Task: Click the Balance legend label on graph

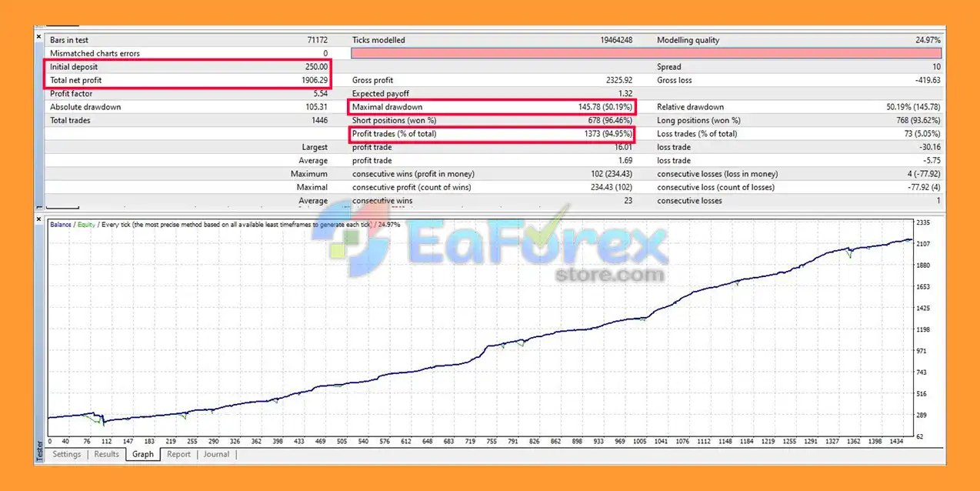Action: click(62, 224)
